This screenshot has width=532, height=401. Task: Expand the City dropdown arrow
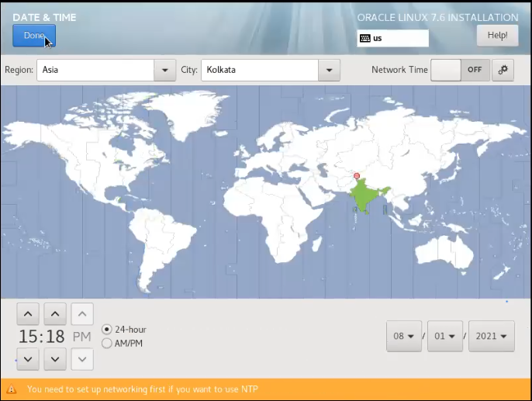coord(329,71)
